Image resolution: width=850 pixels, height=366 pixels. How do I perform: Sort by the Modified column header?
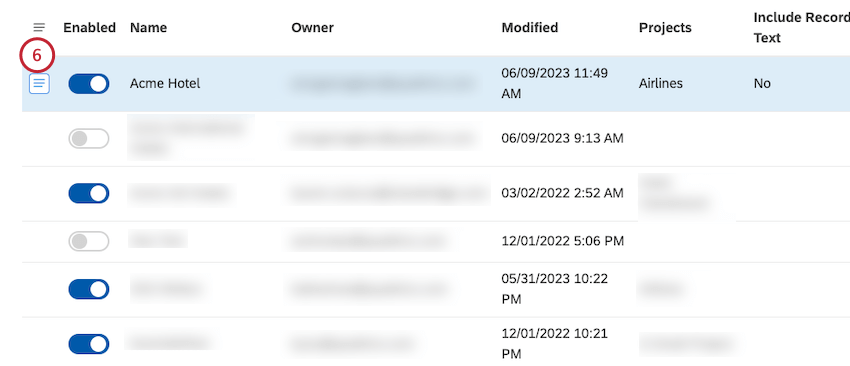(530, 27)
